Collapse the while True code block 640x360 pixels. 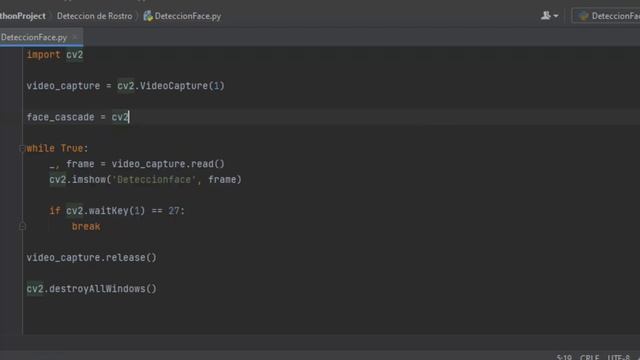tap(22, 149)
